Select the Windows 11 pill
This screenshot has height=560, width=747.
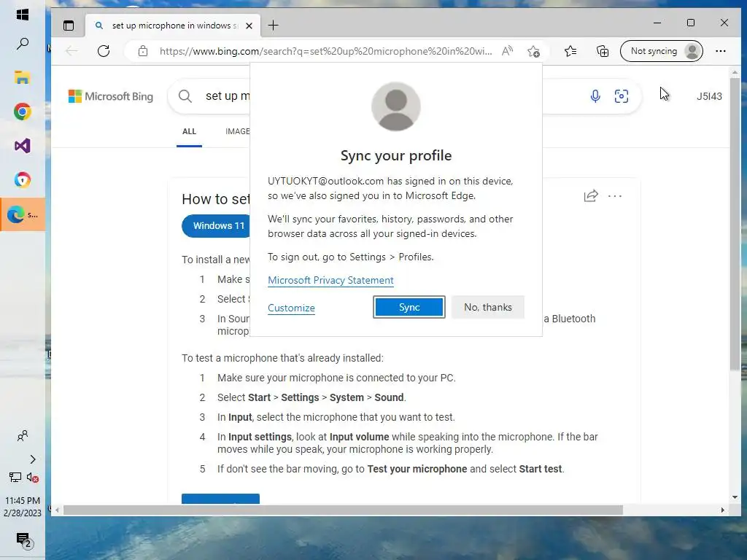pyautogui.click(x=217, y=226)
